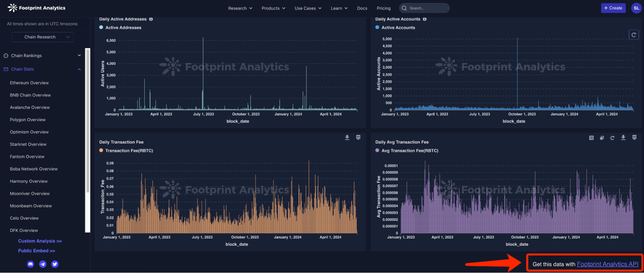Image resolution: width=644 pixels, height=273 pixels.
Task: Click info icon next to Daily Active Accounts
Action: [425, 19]
